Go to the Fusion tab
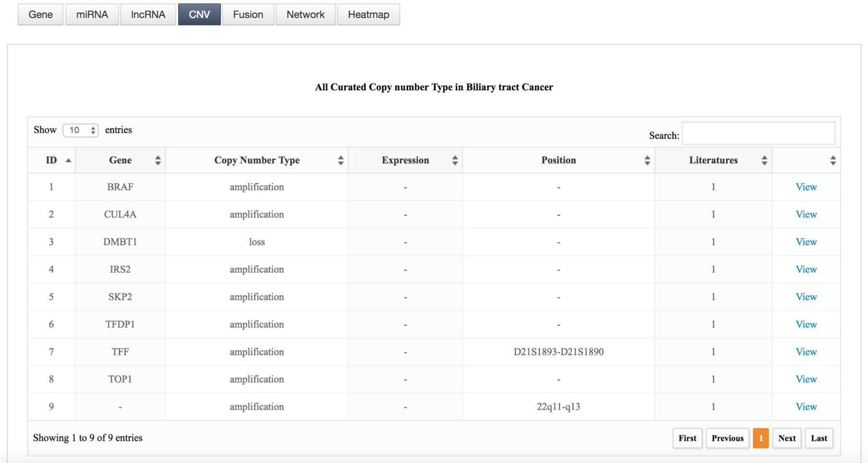Viewport: 868px width, 463px height. pyautogui.click(x=248, y=14)
